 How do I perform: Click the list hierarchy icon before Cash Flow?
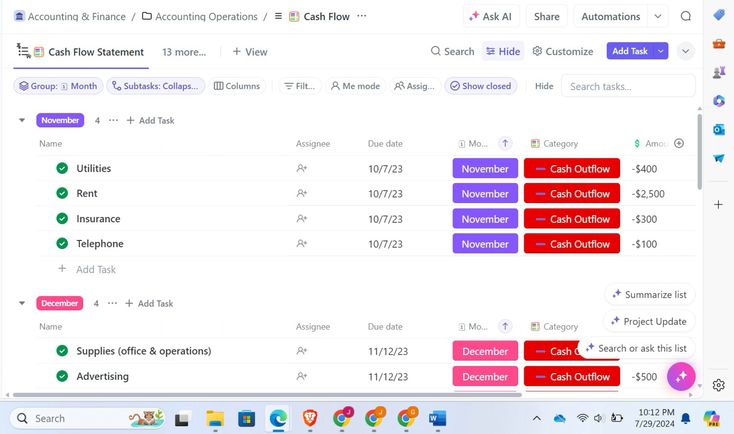tap(278, 16)
